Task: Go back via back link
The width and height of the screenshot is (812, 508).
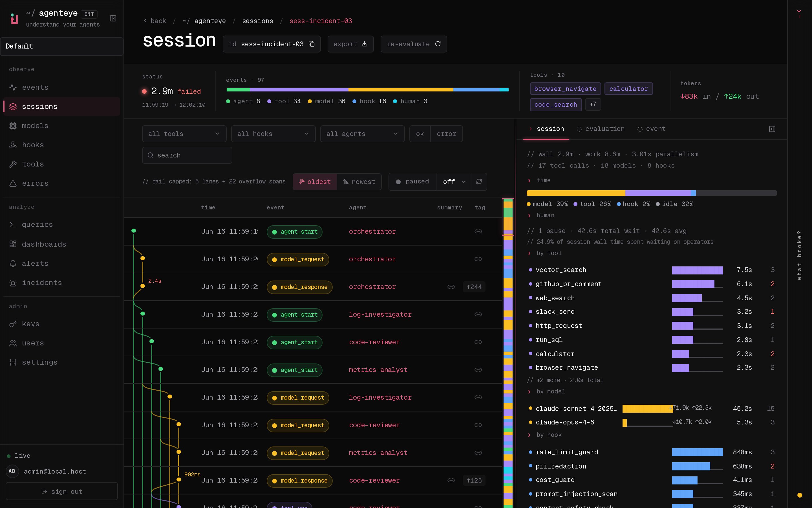Action: 155,21
